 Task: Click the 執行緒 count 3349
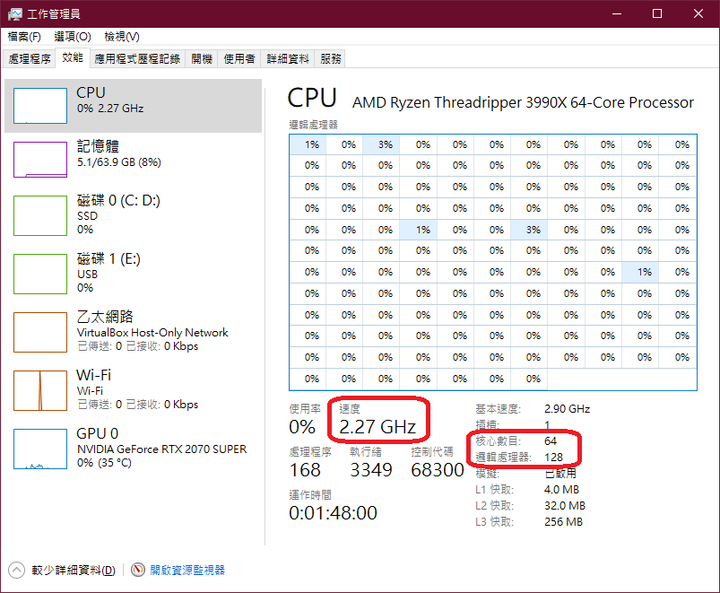[x=371, y=470]
